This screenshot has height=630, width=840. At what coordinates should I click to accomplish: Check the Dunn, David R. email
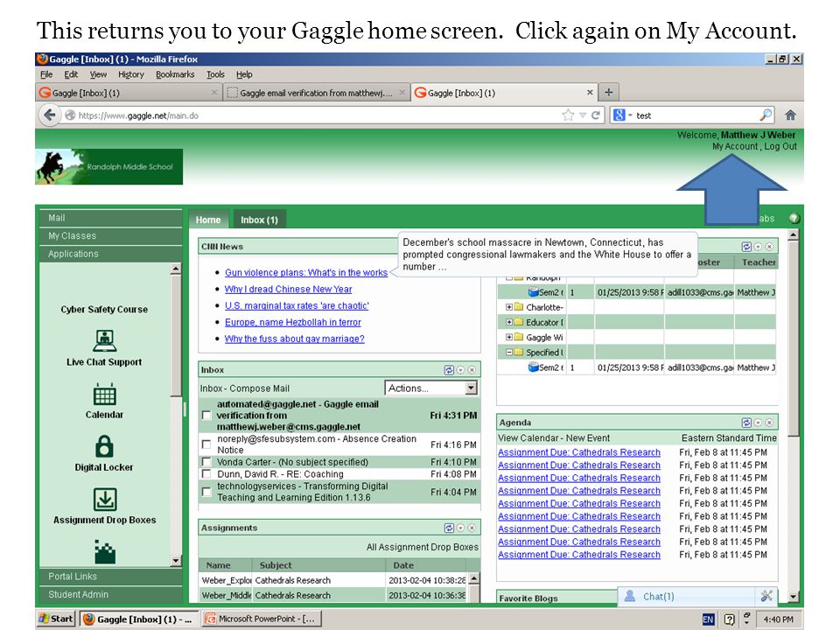[206, 474]
